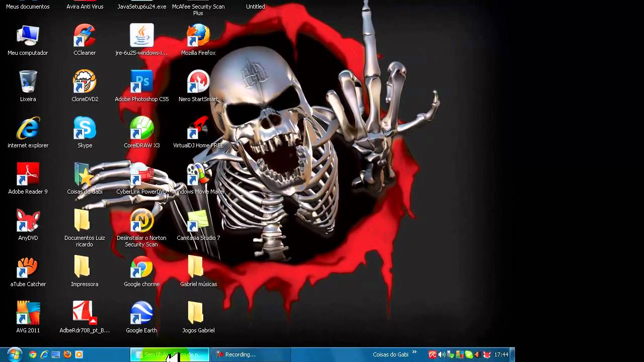Expand the Coisas do Gabi toolbar chevron
644x362 pixels.
415,352
